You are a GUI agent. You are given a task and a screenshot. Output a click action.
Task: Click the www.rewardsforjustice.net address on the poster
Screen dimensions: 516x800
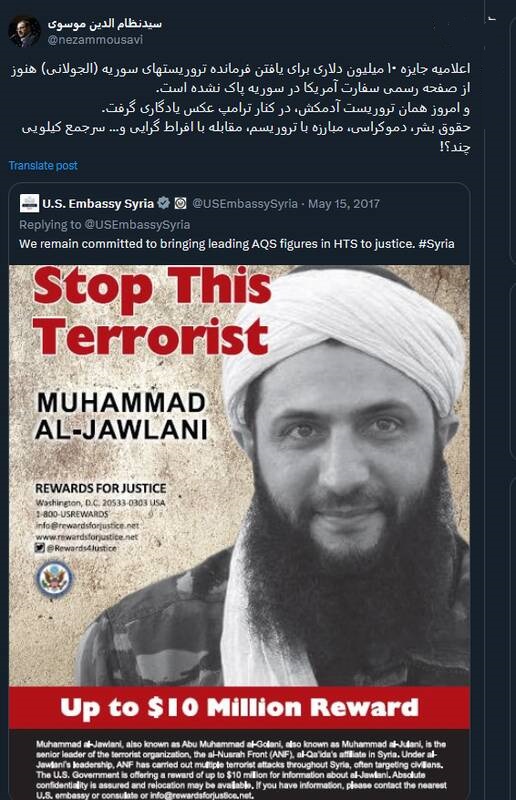[x=87, y=537]
